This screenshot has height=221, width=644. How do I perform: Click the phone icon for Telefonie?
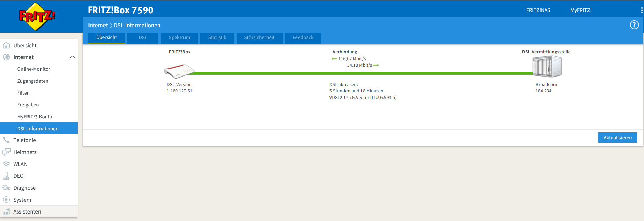6,140
